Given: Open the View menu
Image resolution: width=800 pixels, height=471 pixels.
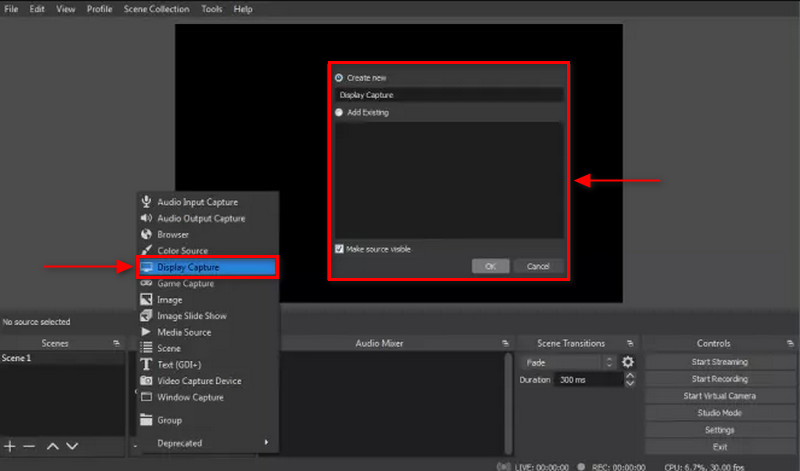Looking at the screenshot, I should (x=65, y=9).
